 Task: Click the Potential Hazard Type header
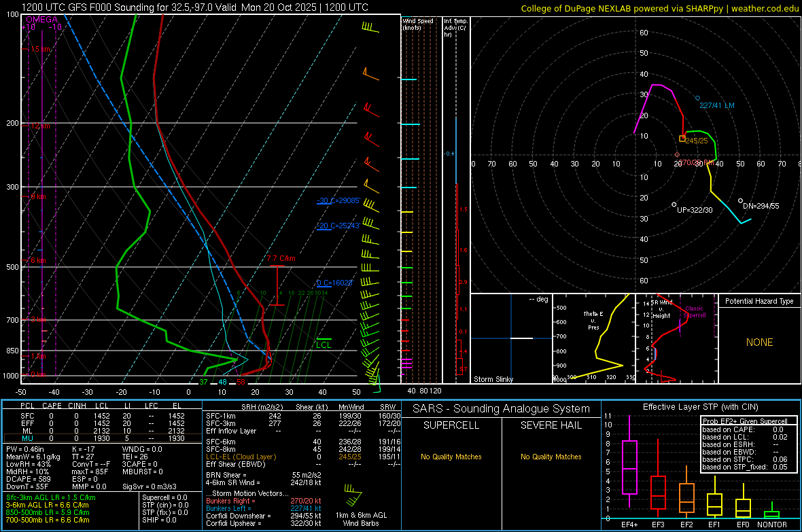pos(759,301)
